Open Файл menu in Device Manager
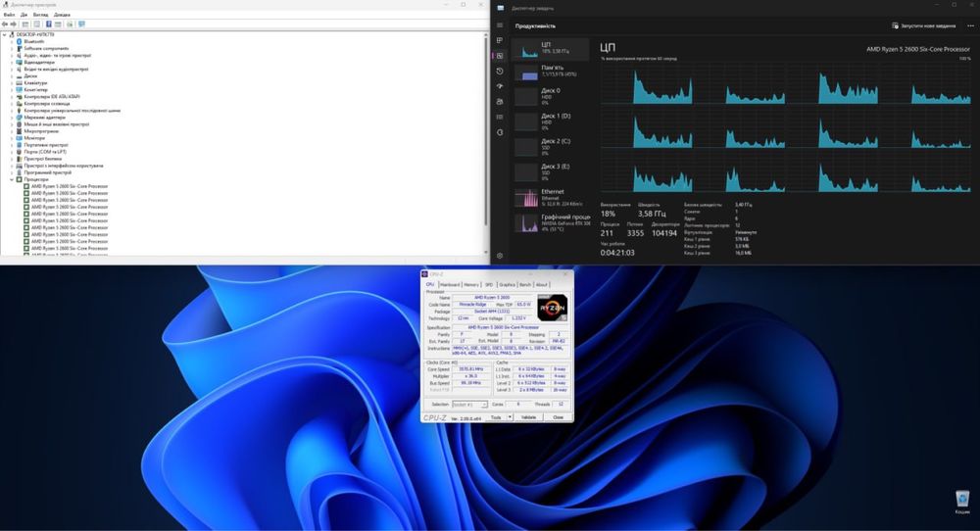Image resolution: width=980 pixels, height=531 pixels. point(9,15)
